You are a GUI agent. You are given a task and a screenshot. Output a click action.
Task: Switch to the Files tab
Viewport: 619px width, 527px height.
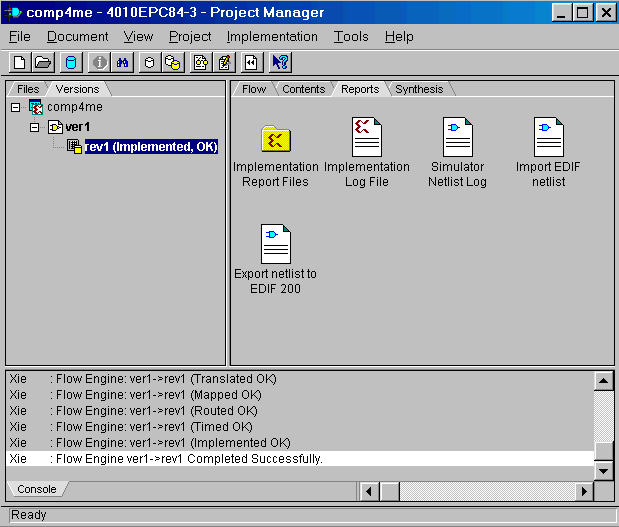[x=28, y=89]
